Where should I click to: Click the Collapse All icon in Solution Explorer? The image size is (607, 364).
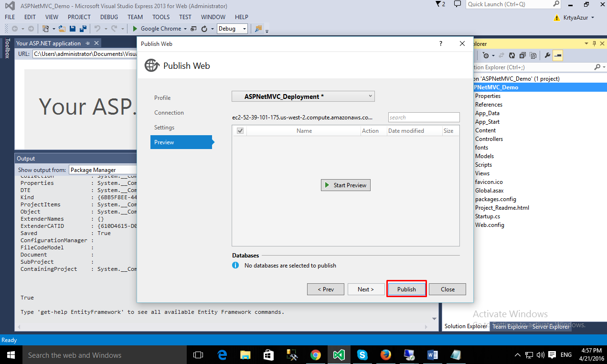click(522, 55)
